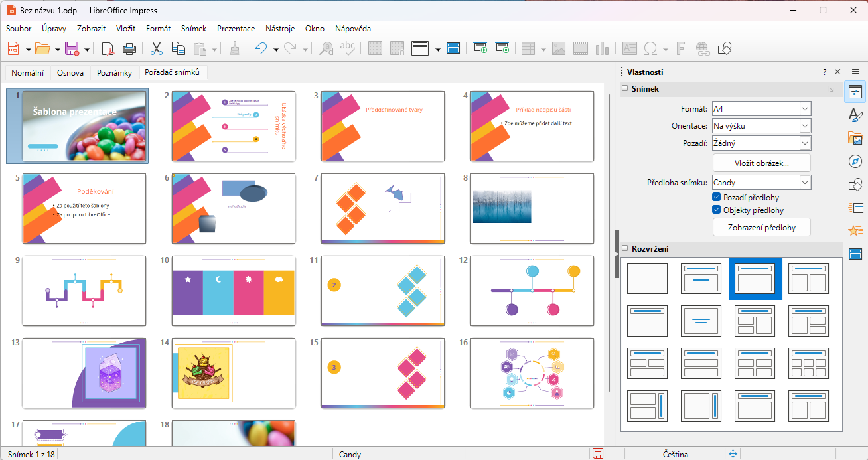Screen dimensions: 868x460
Task: Click the fit slide to window icon
Action: pyautogui.click(x=733, y=454)
